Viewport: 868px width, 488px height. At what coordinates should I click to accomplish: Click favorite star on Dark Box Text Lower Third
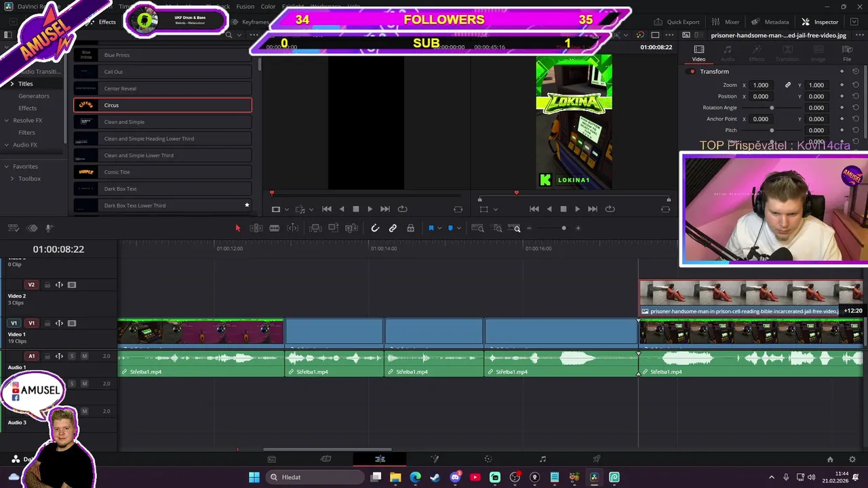click(247, 205)
